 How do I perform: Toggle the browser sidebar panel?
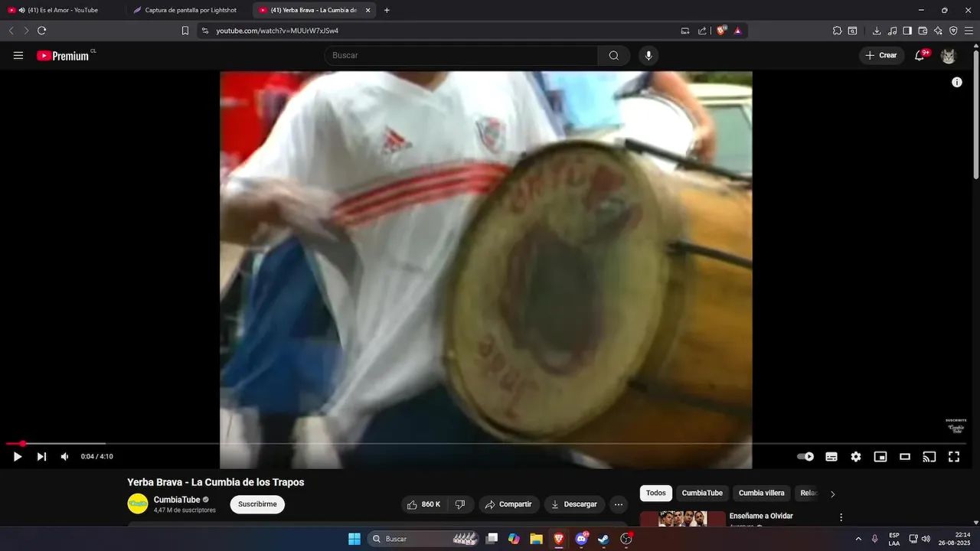[x=907, y=31]
